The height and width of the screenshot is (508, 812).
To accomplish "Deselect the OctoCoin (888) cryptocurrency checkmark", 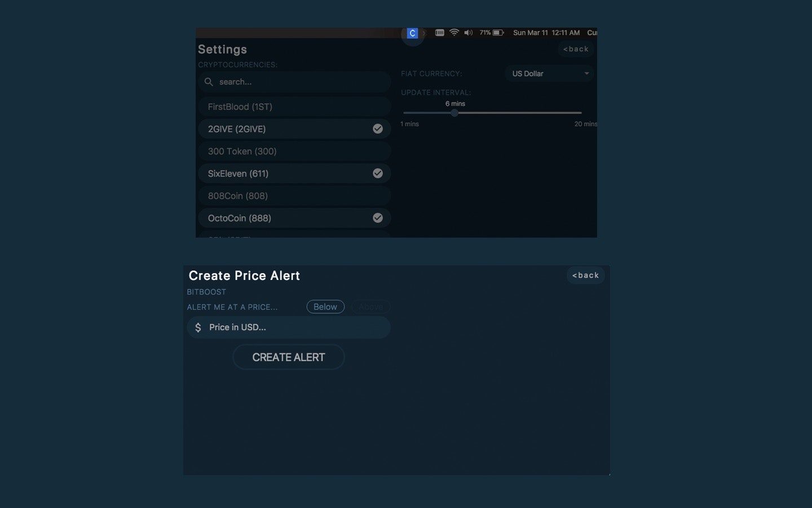I will click(378, 218).
